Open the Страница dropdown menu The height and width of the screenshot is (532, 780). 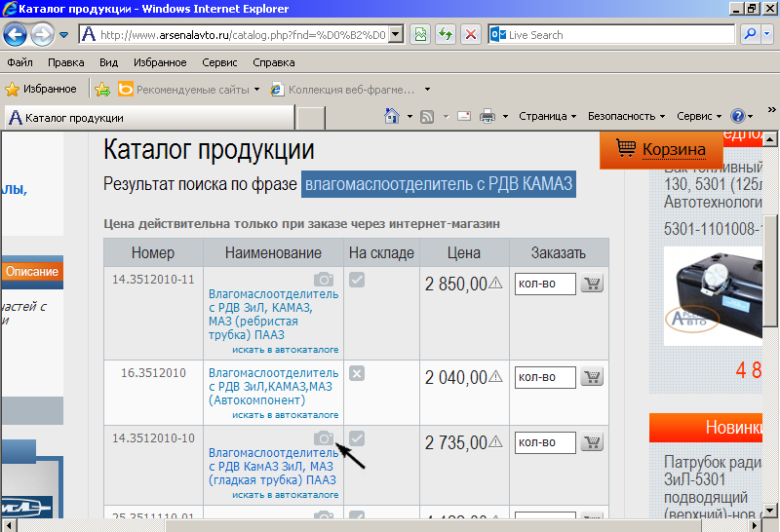tap(547, 116)
